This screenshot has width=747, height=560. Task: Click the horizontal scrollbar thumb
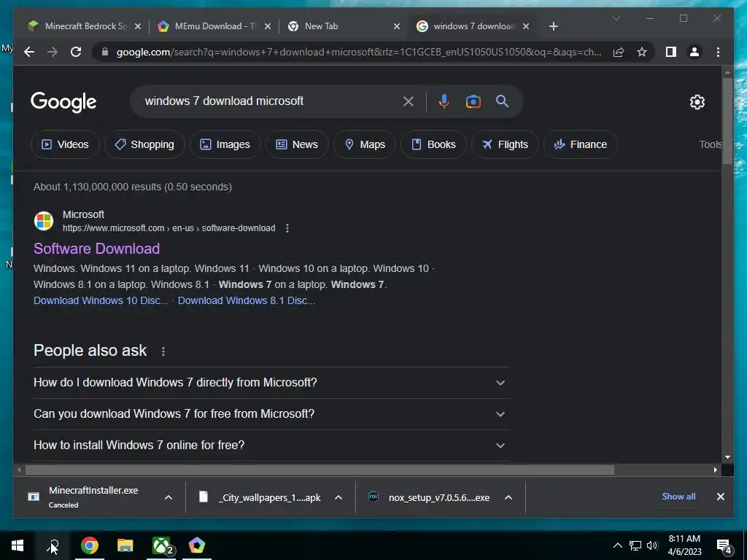click(320, 470)
